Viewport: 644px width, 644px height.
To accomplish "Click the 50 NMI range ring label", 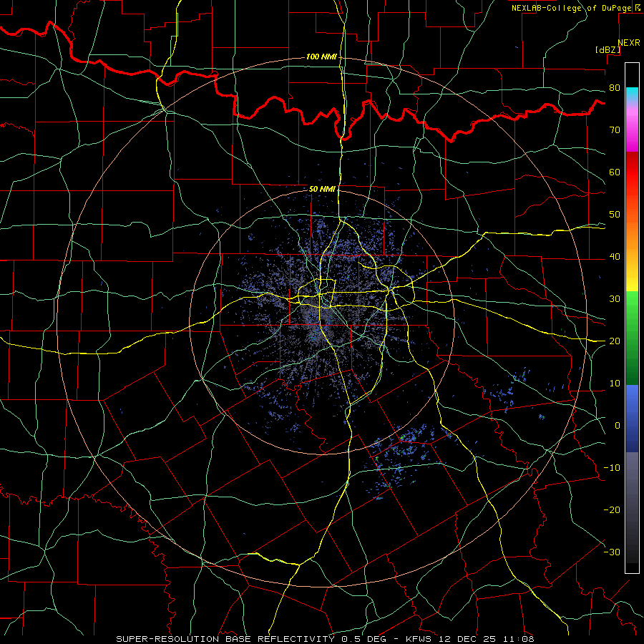I will coord(322,189).
